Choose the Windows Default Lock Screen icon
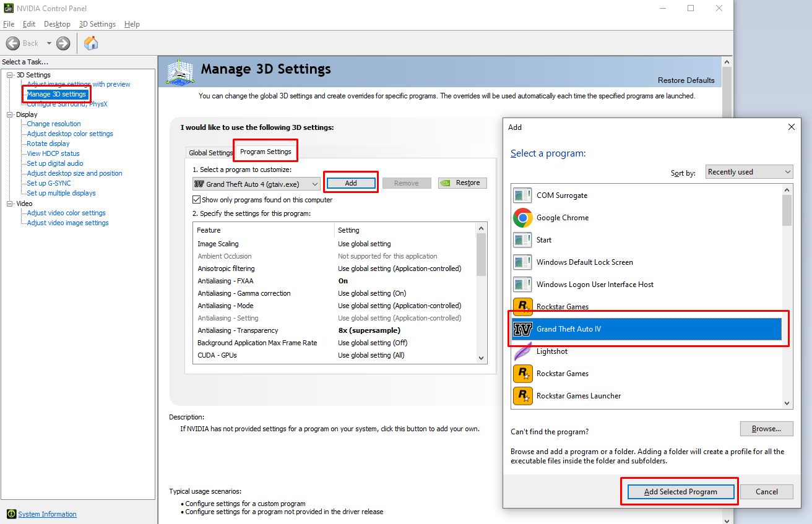Screen dimensions: 812x524 pos(522,262)
